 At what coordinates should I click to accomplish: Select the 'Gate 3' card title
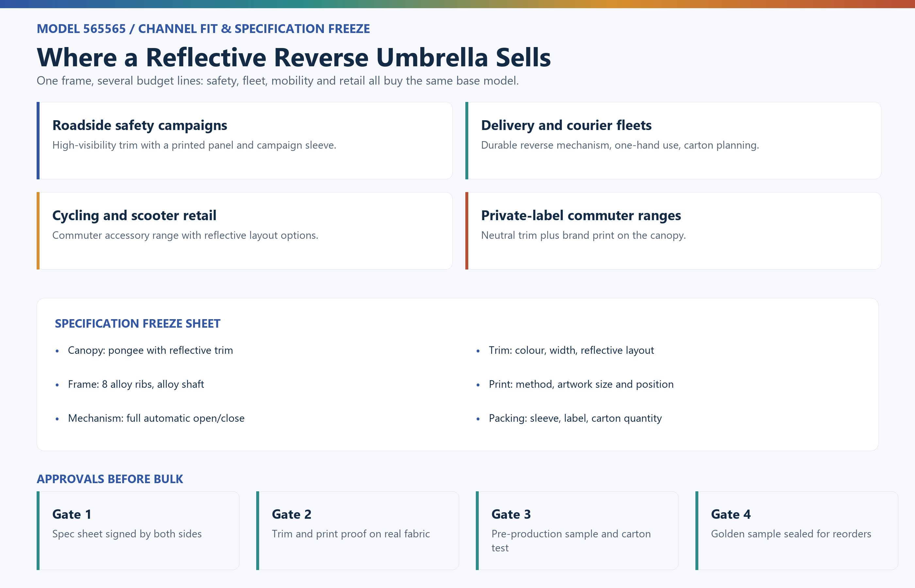pyautogui.click(x=511, y=514)
